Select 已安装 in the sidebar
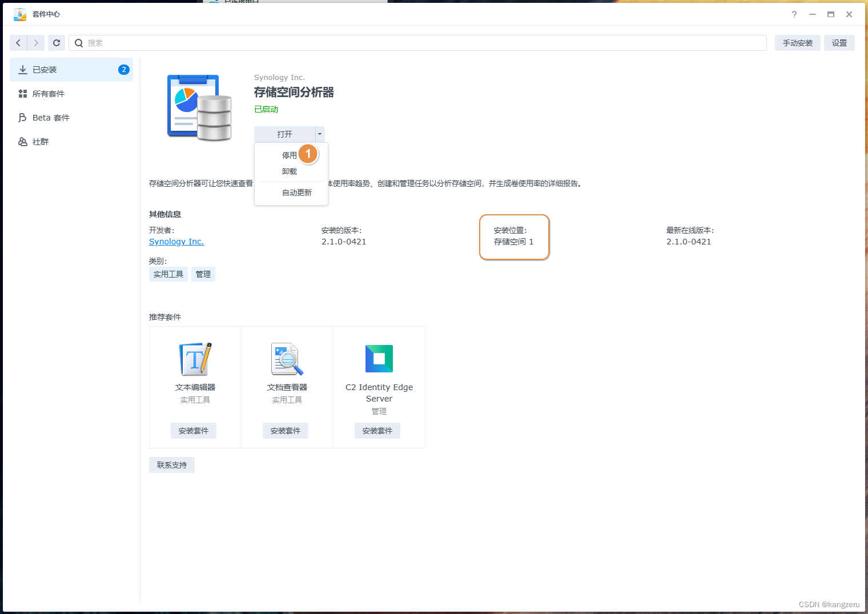 pyautogui.click(x=71, y=70)
